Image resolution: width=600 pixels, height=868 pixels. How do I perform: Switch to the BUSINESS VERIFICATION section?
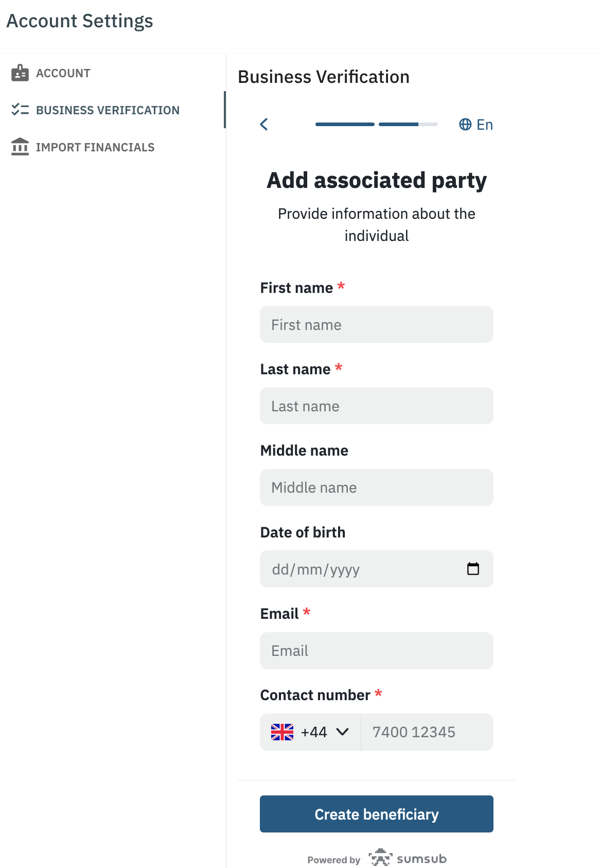point(108,110)
